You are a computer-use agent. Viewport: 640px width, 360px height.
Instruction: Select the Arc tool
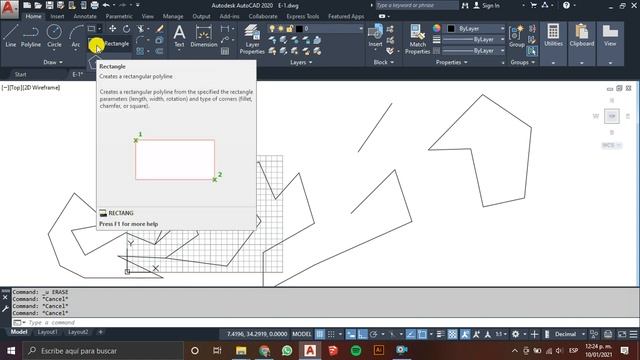tap(76, 36)
